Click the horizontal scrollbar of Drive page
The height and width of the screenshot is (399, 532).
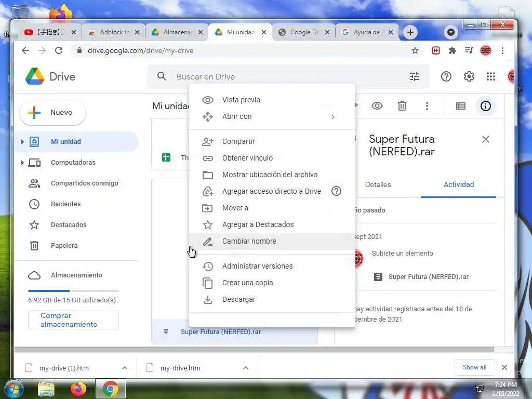point(255,350)
